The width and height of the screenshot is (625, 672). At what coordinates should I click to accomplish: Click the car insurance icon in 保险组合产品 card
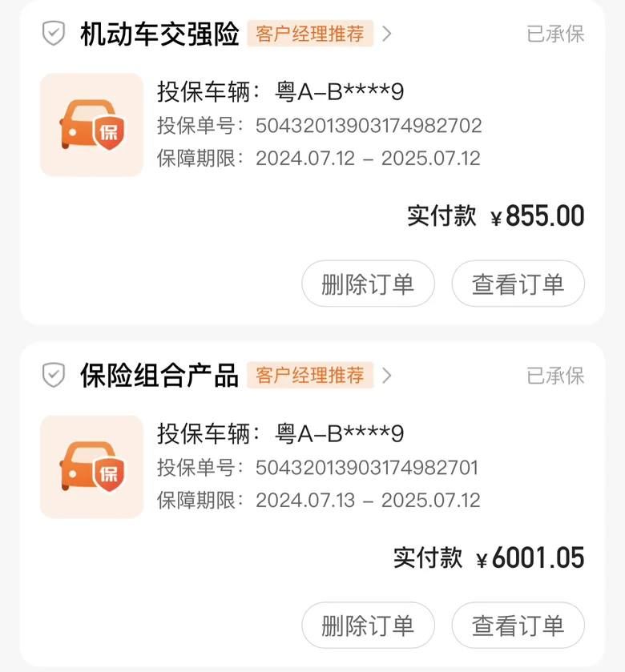91,466
